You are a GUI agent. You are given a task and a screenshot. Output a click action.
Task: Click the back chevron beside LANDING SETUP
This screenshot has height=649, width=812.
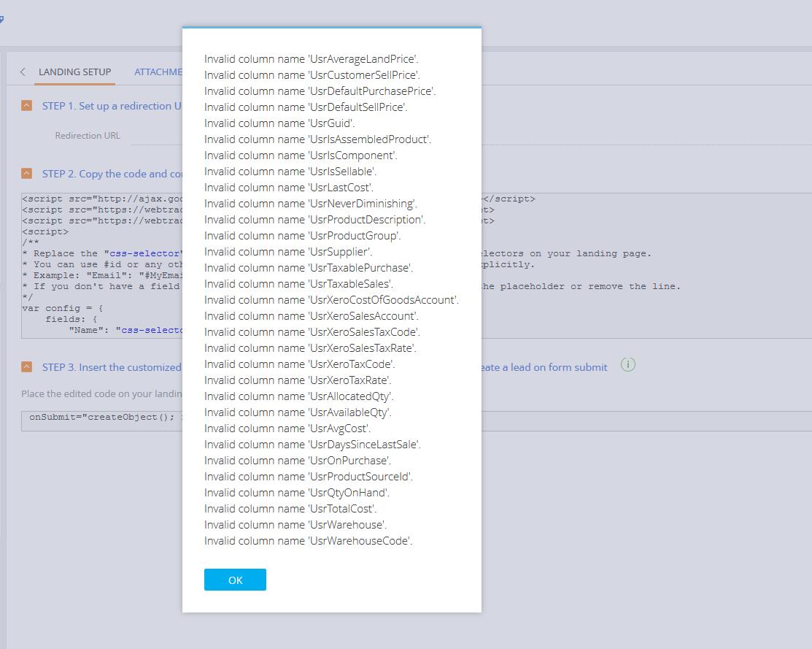[23, 72]
